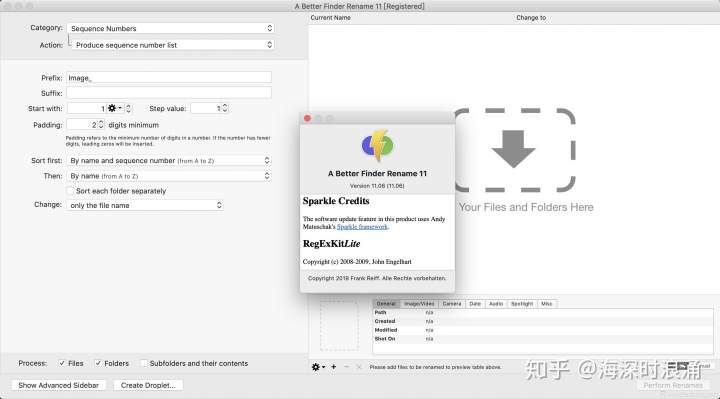The height and width of the screenshot is (399, 720).
Task: Open the gear menu beside Start with
Action: [115, 108]
